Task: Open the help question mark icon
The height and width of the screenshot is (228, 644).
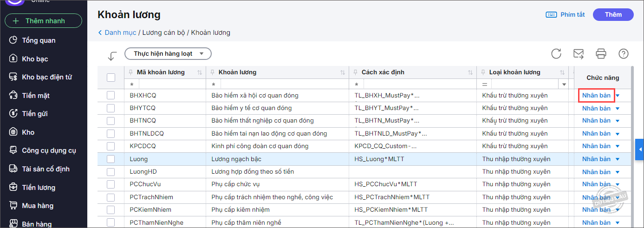Action: point(623,54)
